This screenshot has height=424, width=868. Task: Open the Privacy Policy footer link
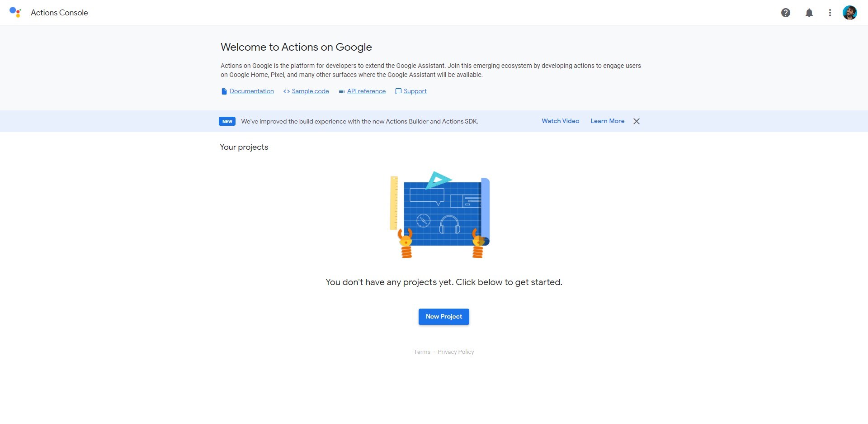456,352
